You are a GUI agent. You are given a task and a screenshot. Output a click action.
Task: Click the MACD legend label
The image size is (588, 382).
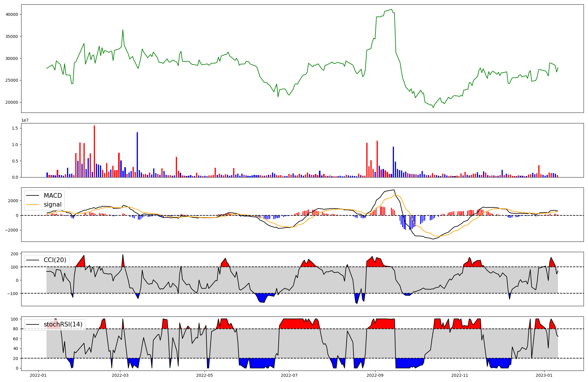pyautogui.click(x=53, y=196)
